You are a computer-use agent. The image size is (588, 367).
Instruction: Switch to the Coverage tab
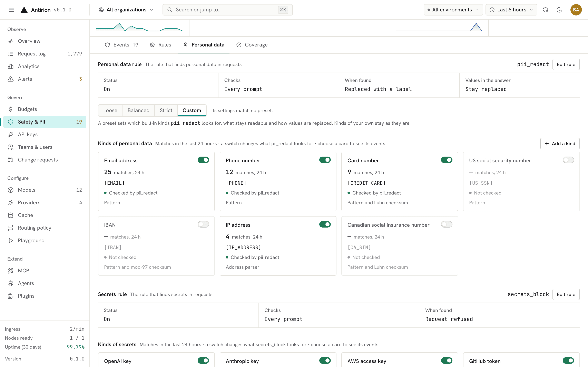[x=252, y=45]
